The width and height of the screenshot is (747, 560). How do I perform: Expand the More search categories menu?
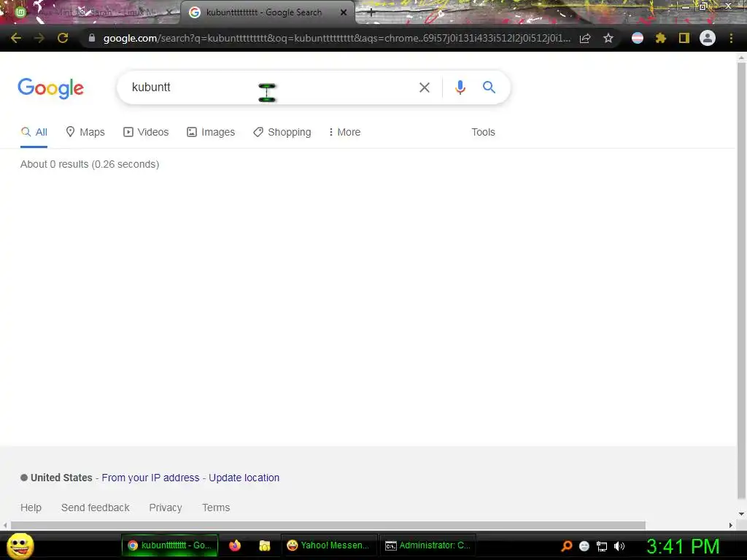coord(344,133)
